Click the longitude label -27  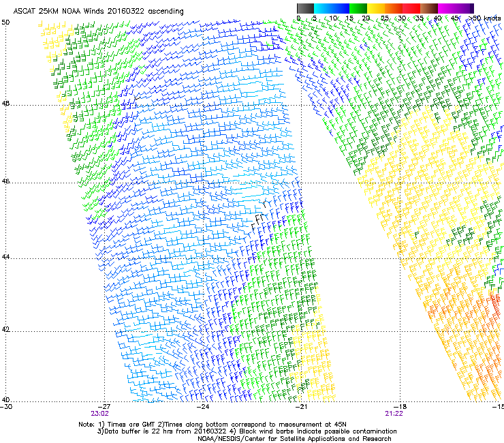(104, 407)
